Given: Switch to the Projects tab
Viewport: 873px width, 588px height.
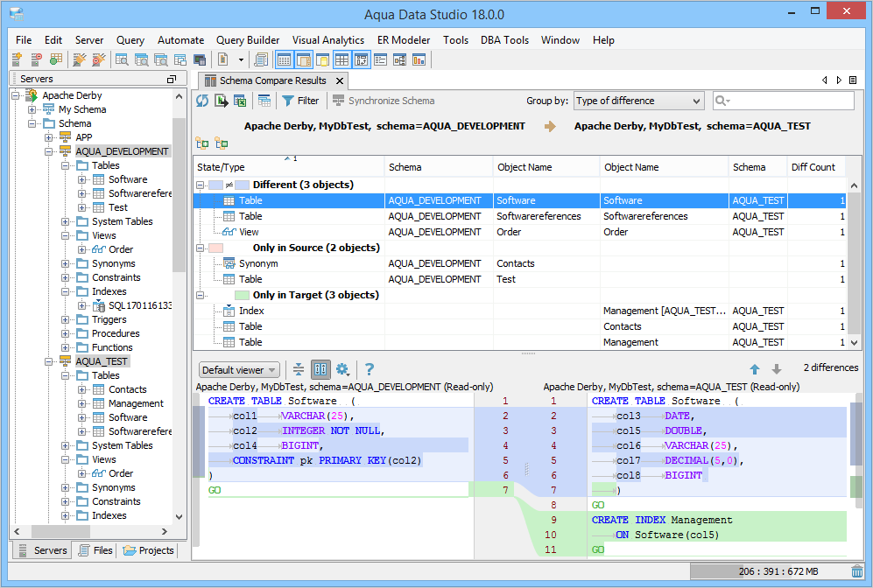Looking at the screenshot, I should click(148, 550).
